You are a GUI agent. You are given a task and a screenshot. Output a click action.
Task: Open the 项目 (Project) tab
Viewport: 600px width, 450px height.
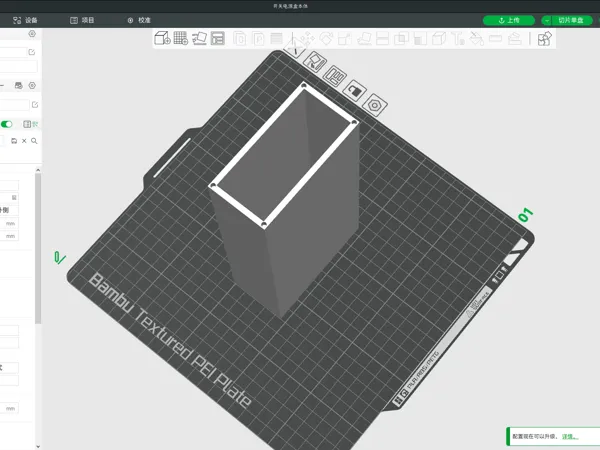pos(82,20)
